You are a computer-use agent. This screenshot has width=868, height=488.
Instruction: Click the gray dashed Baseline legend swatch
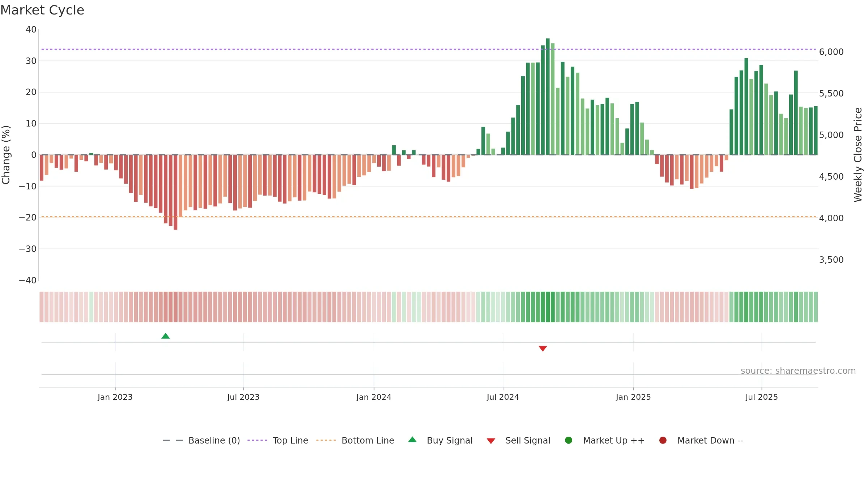tap(173, 440)
